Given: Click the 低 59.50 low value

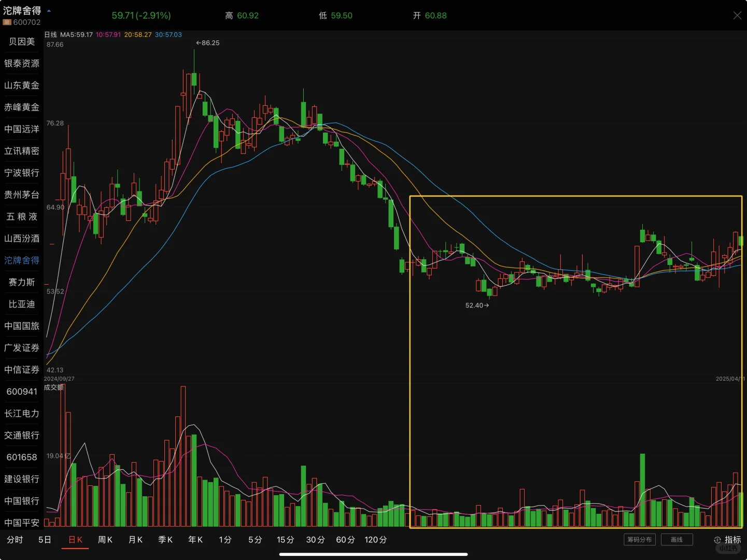Looking at the screenshot, I should pyautogui.click(x=335, y=16).
